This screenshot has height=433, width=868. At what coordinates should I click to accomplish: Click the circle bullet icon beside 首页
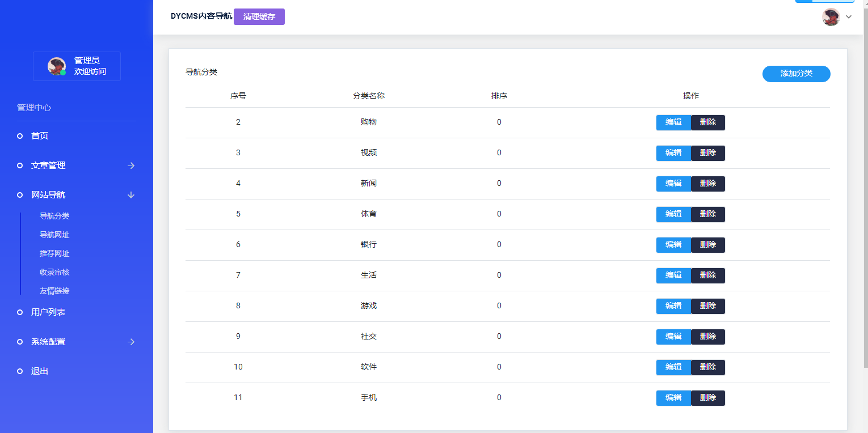20,136
